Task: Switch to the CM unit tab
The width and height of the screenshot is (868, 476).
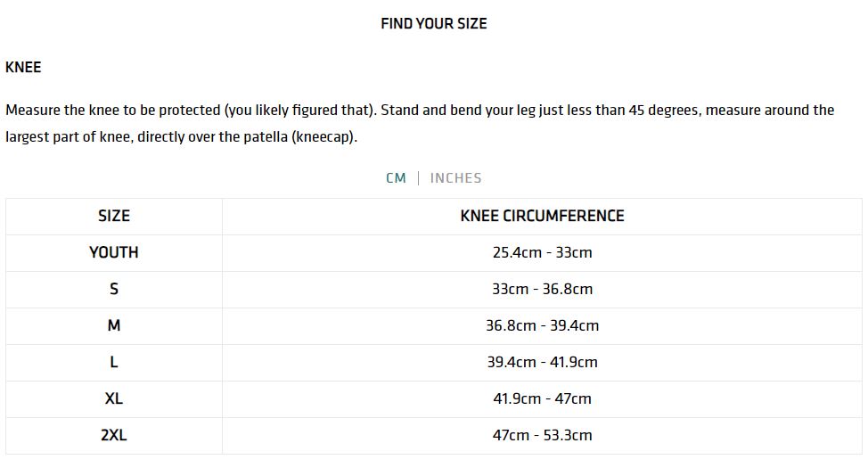Action: [x=396, y=178]
